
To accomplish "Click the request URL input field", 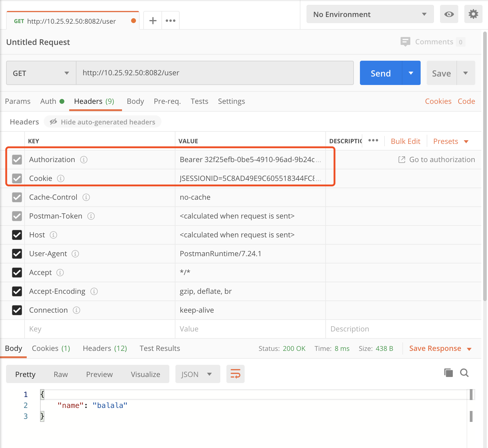I will [x=215, y=73].
